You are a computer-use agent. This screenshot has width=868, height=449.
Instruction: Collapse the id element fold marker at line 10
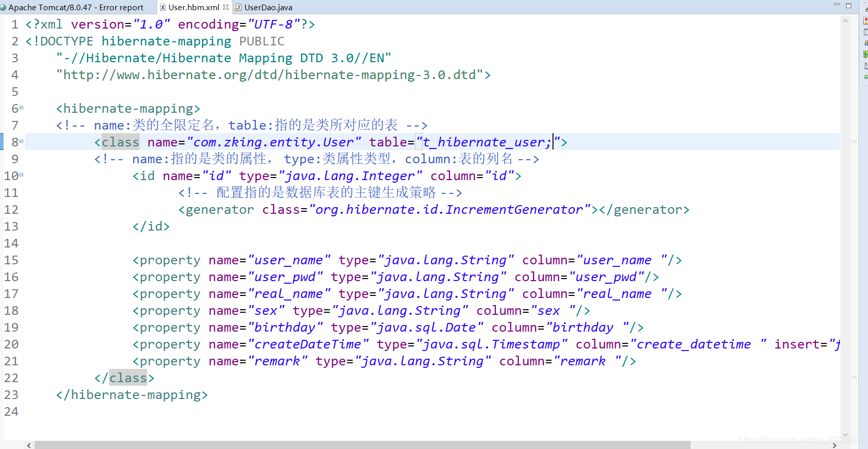coord(21,175)
